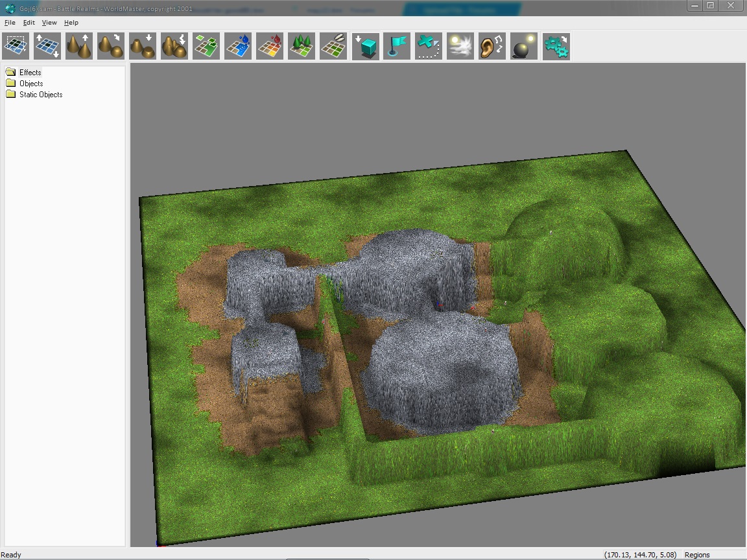Minimize the WorldMaster window

click(x=694, y=6)
